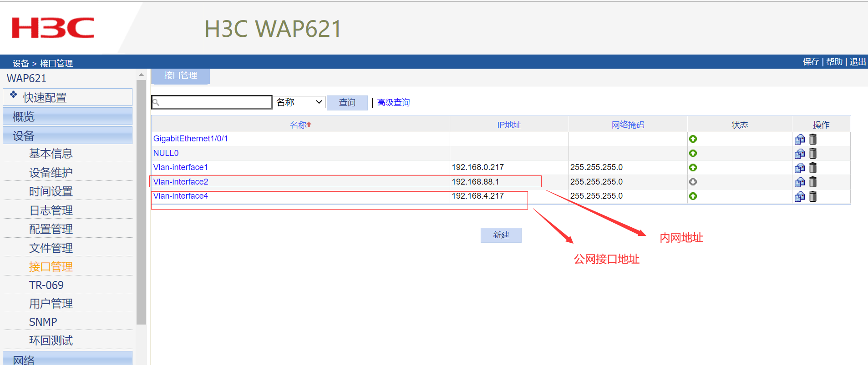Open modify icon for NULL0
Image resolution: width=868 pixels, height=365 pixels.
[x=799, y=154]
